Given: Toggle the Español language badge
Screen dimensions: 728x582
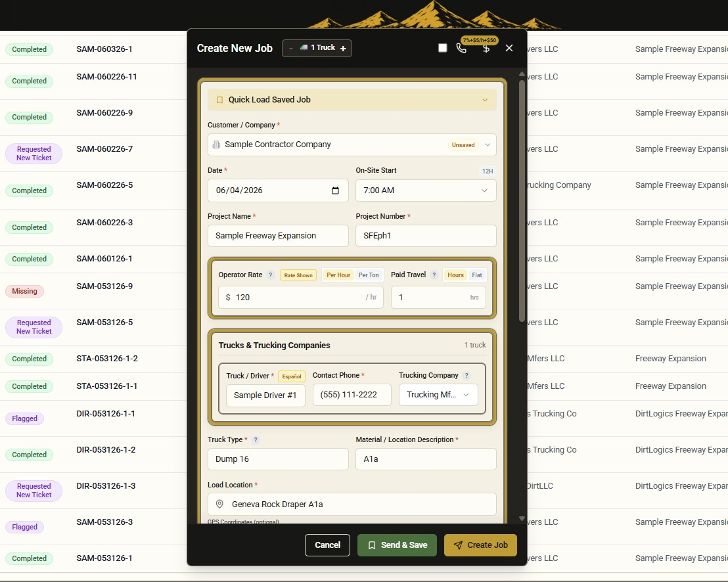Looking at the screenshot, I should pos(292,376).
